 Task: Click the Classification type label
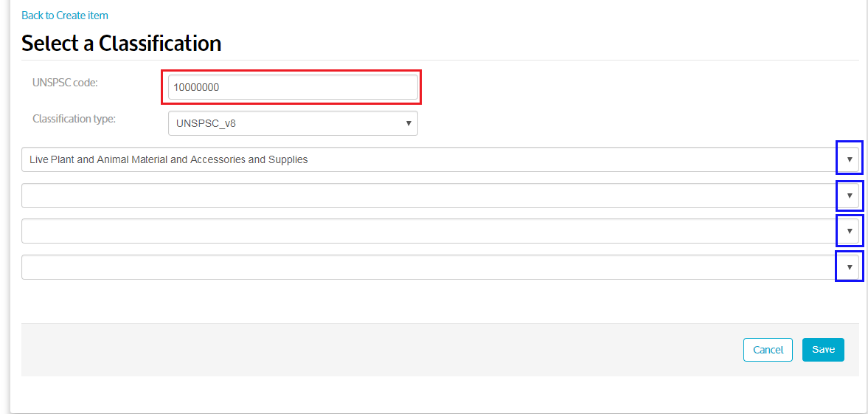click(x=74, y=119)
